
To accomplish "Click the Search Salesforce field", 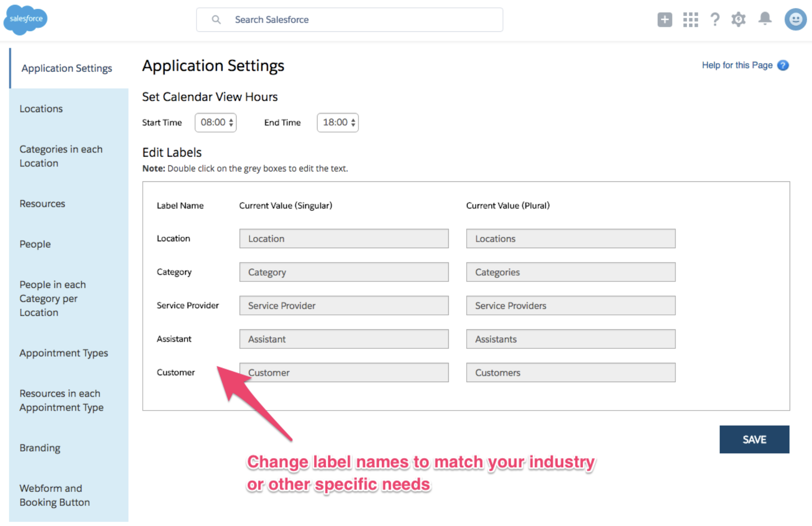I will pyautogui.click(x=349, y=20).
